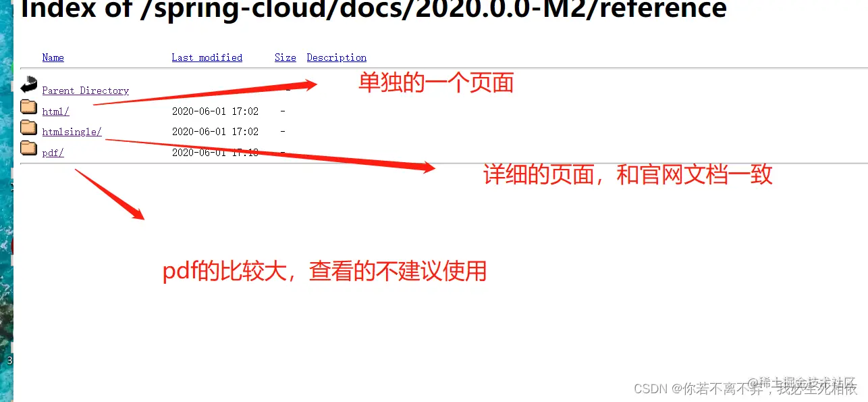This screenshot has height=402, width=868.
Task: Click the modified date of html/ row
Action: [x=215, y=111]
